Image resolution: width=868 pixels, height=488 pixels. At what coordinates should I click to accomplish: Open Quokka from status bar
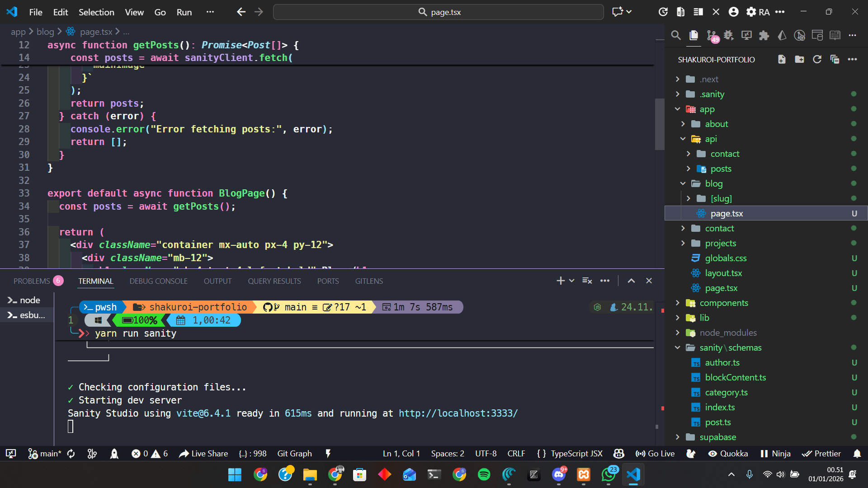[728, 454]
